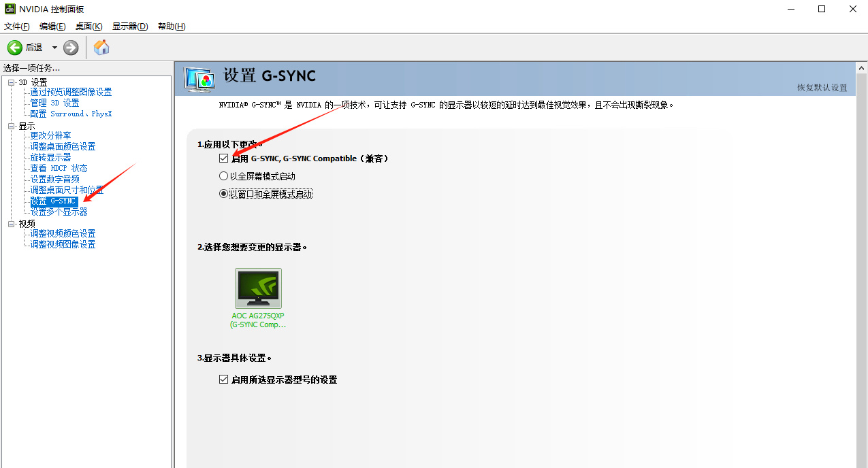Screen dimensions: 868x468
Task: Select 以全屏幕模式启动 radio button
Action: tap(223, 176)
